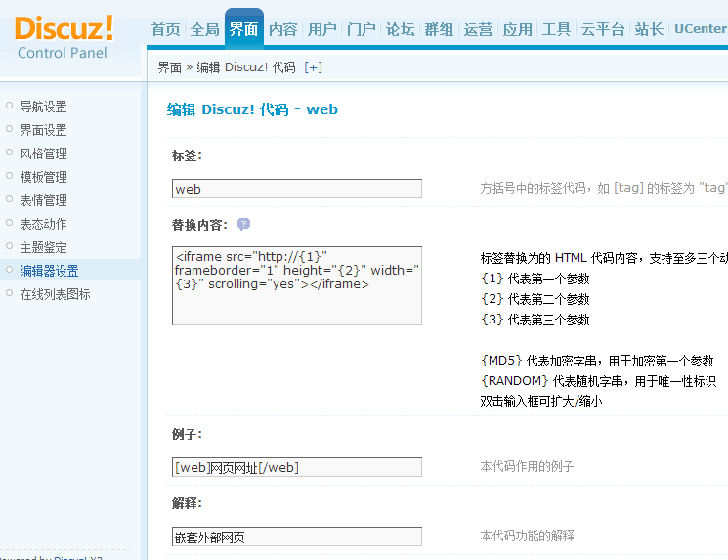Screen dimensions: 728x560
Task: Click the 替换内容 iframe code textarea
Action: [297, 285]
